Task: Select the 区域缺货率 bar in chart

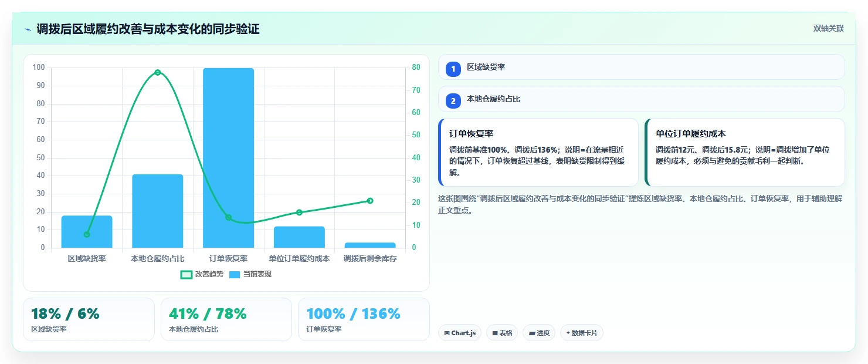Action: point(87,232)
